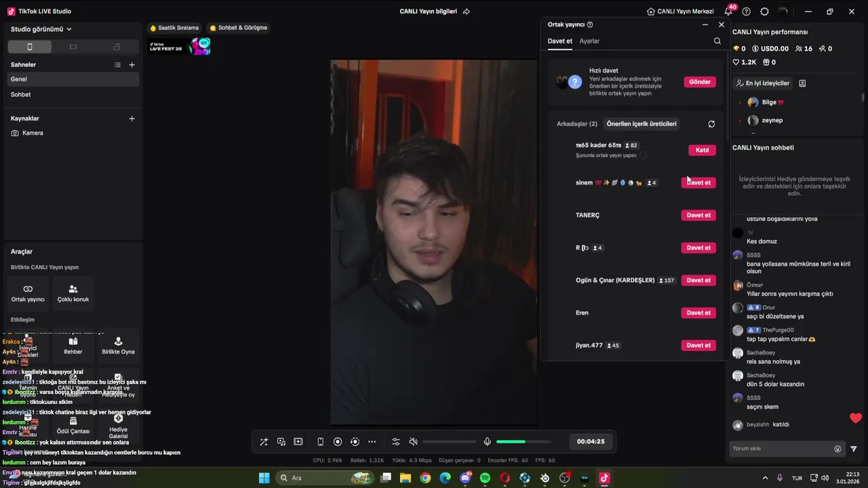Open the Rehber tool

(x=73, y=346)
